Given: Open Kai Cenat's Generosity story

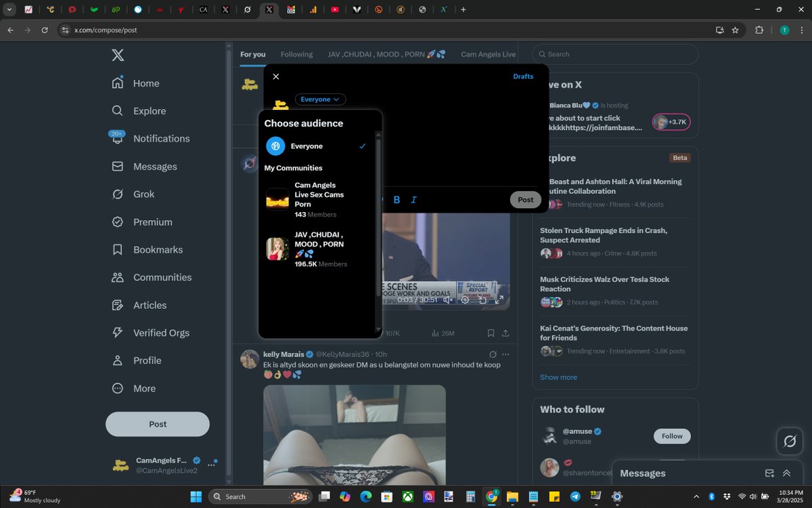Looking at the screenshot, I should pos(615,339).
